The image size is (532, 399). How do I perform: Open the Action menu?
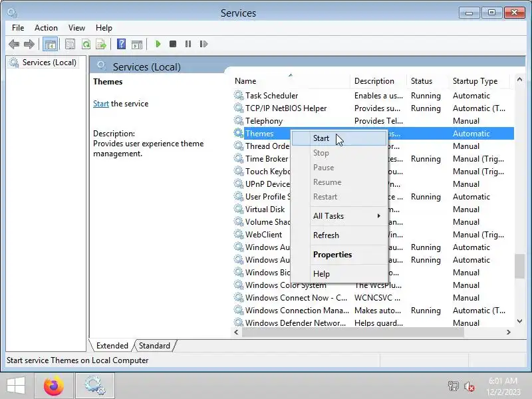[x=46, y=28]
